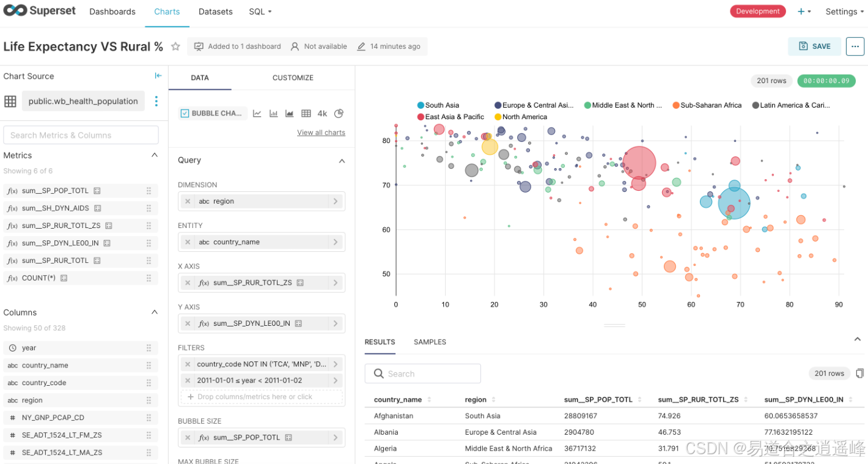Image resolution: width=868 pixels, height=464 pixels.
Task: Click the Superset logo
Action: [x=39, y=11]
